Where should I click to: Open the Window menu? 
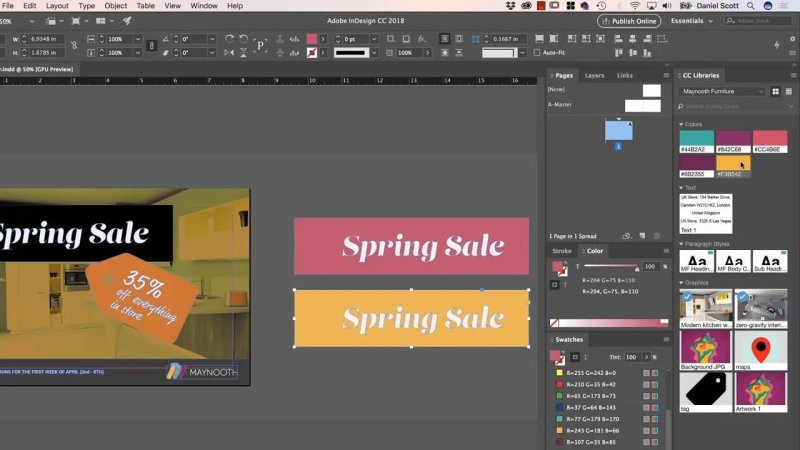point(204,6)
